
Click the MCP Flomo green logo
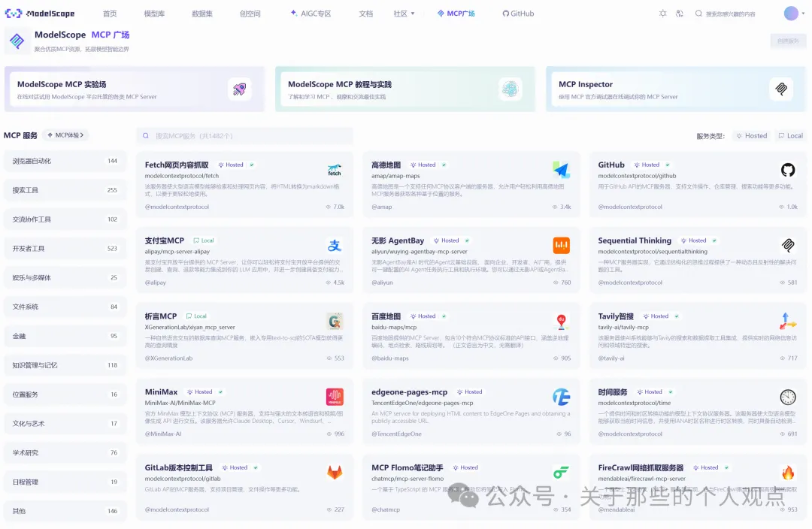[561, 473]
